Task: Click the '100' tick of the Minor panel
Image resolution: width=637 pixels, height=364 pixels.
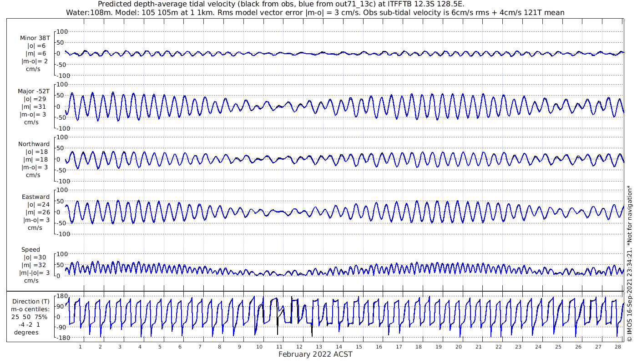Action: point(62,31)
